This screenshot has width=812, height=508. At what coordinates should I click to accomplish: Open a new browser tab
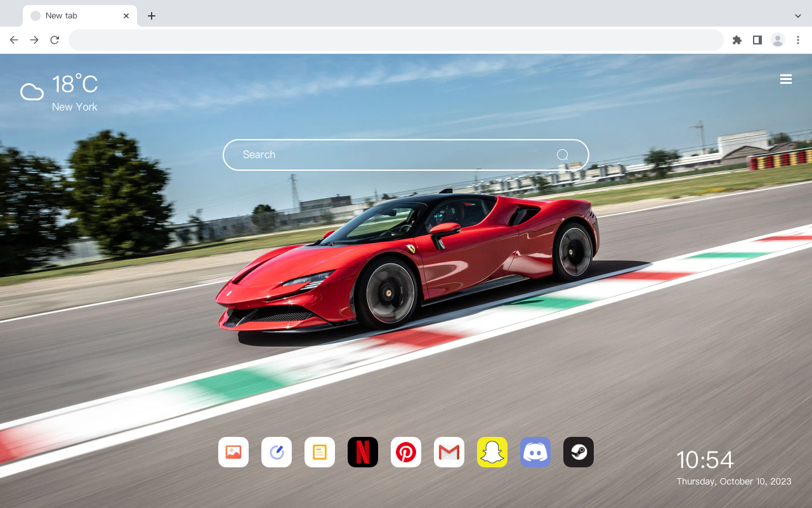tap(152, 16)
